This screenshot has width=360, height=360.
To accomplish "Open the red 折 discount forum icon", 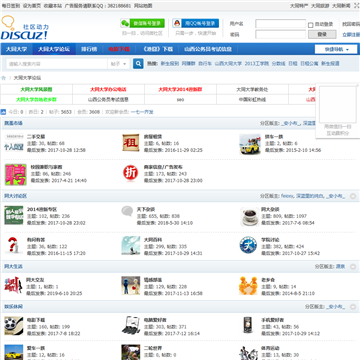I will 130,173.
